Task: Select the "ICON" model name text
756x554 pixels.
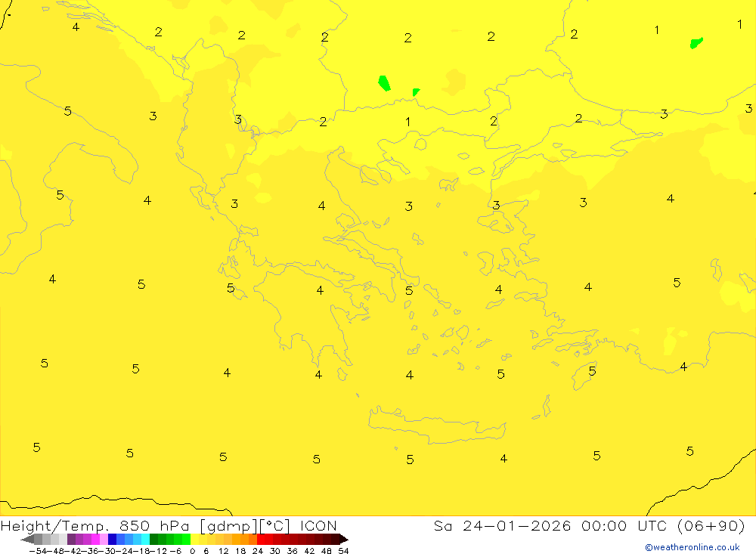Action: click(x=318, y=525)
